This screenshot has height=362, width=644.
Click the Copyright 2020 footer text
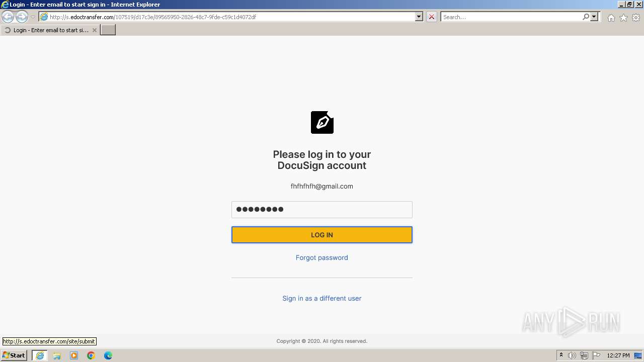[x=322, y=341]
